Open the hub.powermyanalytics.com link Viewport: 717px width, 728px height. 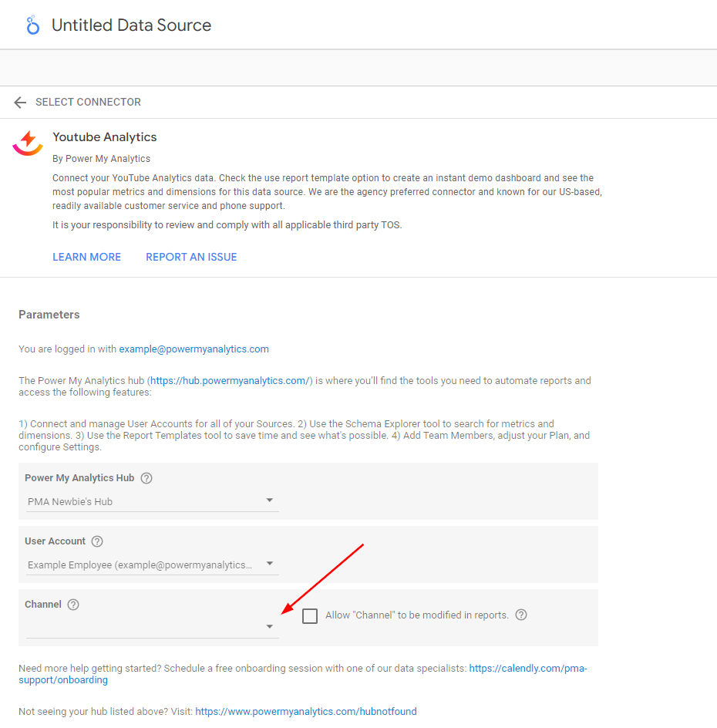231,381
